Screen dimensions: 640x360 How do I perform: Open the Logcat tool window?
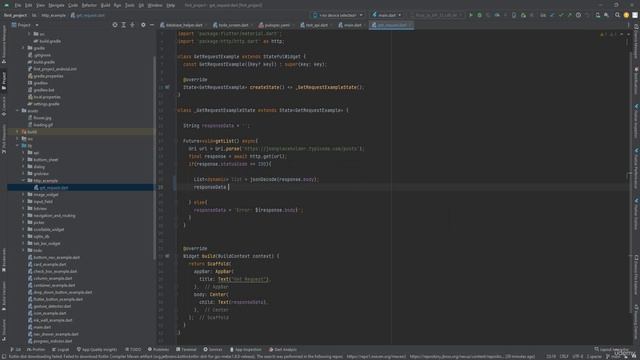61,349
